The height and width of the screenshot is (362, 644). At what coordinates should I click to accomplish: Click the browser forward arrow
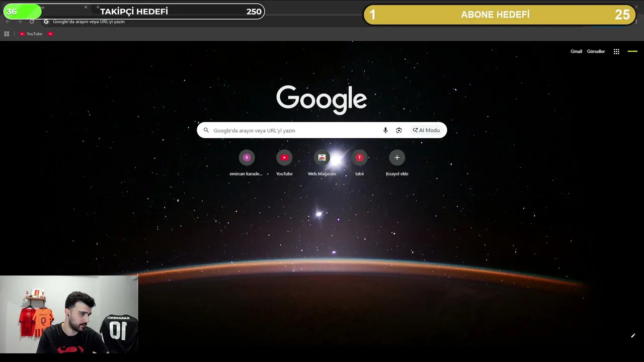(x=20, y=22)
